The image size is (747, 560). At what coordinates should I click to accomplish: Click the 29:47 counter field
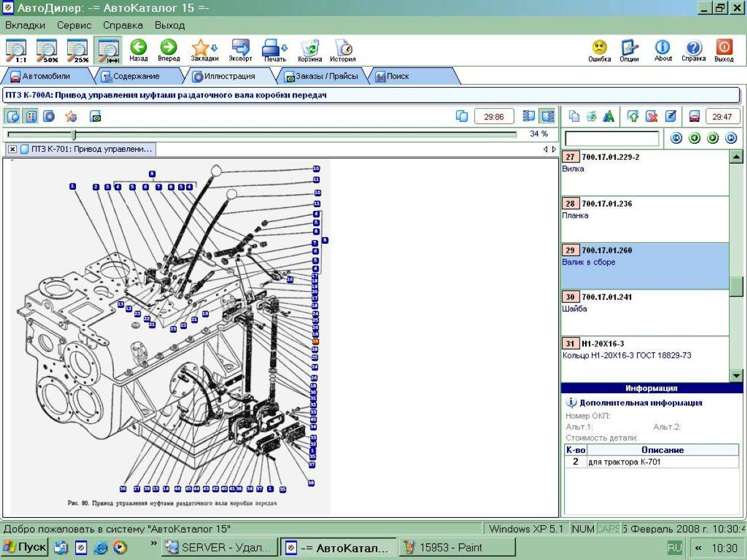click(x=722, y=116)
